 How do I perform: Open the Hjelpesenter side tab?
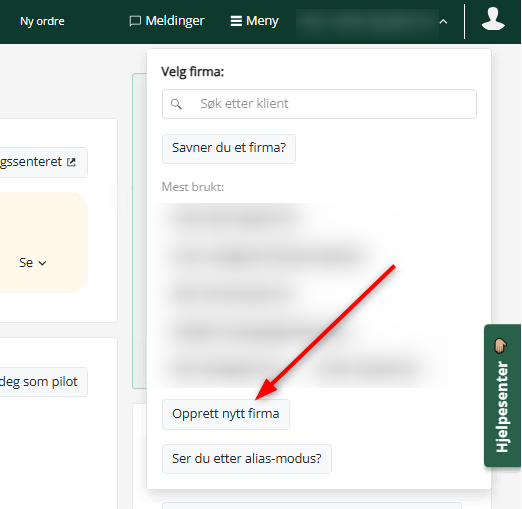coord(502,395)
